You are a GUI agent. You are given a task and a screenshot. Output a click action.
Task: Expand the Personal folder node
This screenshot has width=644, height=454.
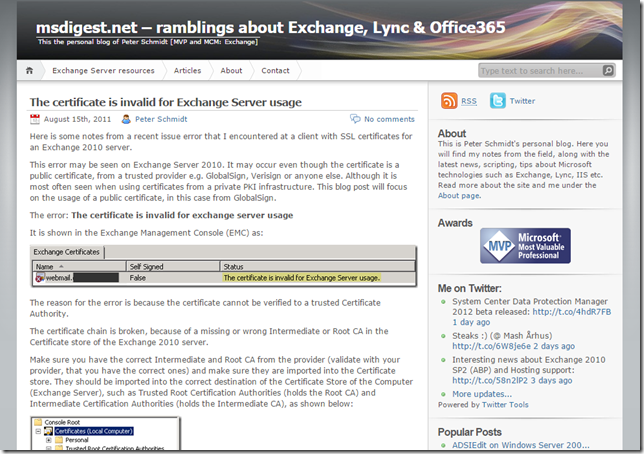(48, 440)
